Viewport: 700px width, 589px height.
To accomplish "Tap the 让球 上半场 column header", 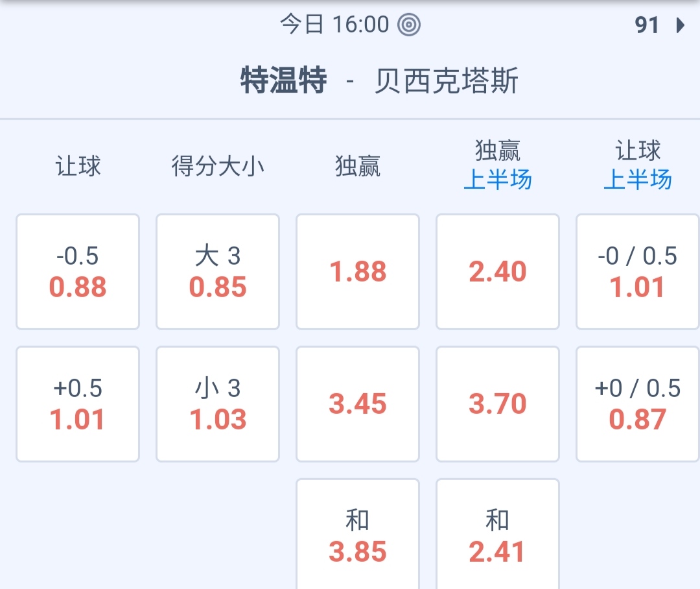I will tap(638, 166).
